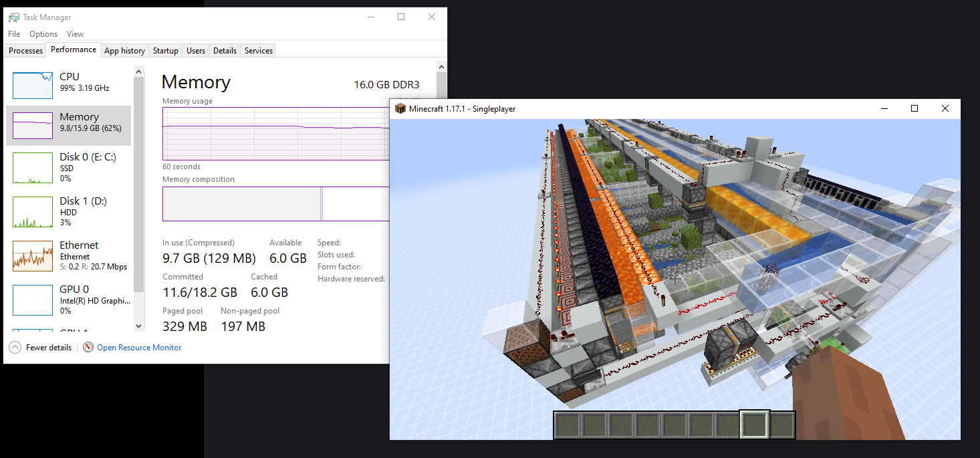The image size is (980, 458).
Task: Select Disk 0 (E: C:) SSD entry
Action: pyautogui.click(x=88, y=167)
